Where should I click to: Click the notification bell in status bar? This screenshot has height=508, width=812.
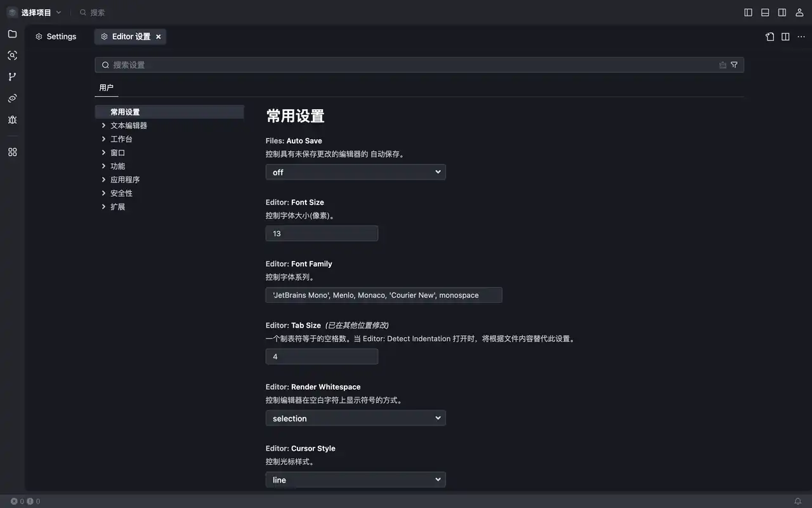click(x=798, y=501)
